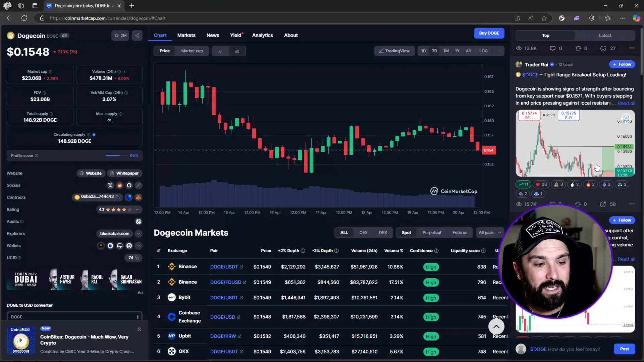The image size is (644, 362).
Task: Toggle chart to Price view
Action: 165,51
